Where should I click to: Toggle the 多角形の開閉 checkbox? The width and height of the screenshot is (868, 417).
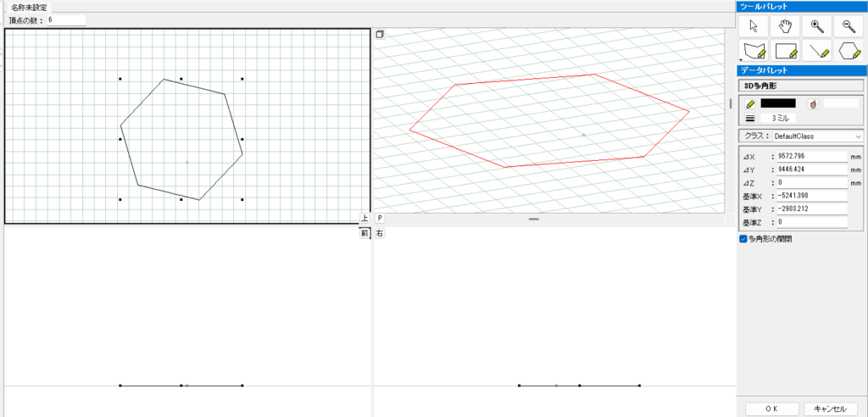[743, 239]
